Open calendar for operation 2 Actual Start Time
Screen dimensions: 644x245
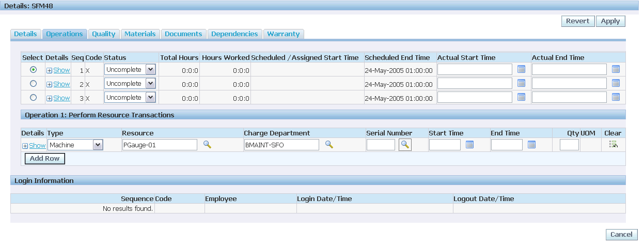tap(521, 83)
